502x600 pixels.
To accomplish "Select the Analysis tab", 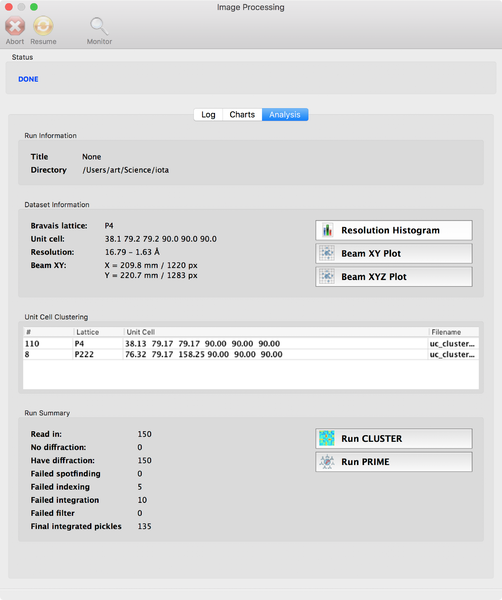I will [285, 114].
